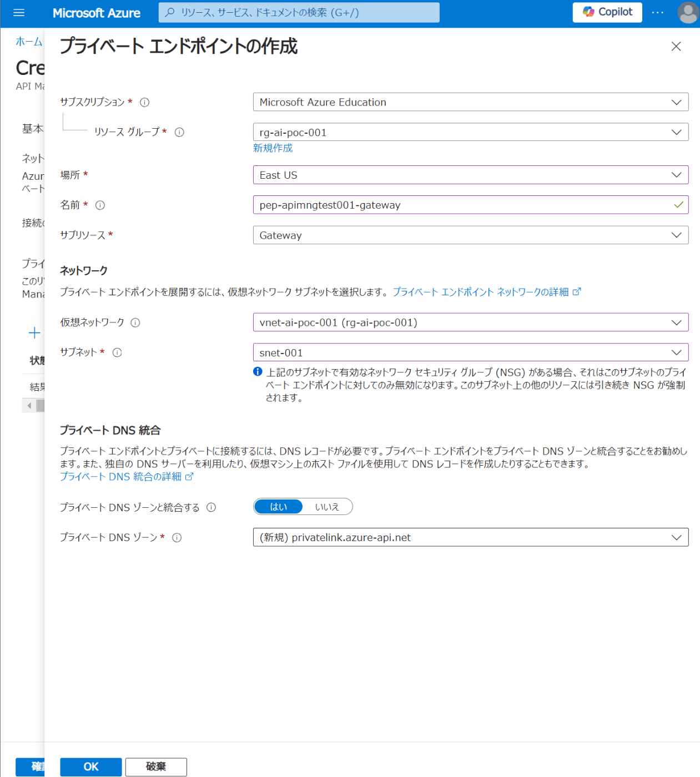
Task: Open the サブリソース Gateway dropdown
Action: pyautogui.click(x=676, y=235)
